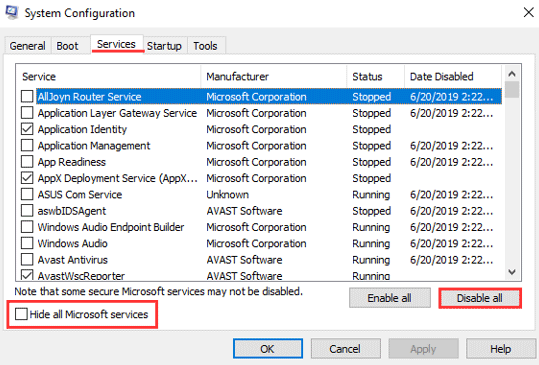Screen dimensions: 539x365
Task: Check the App Readiness checkbox
Action: pos(27,162)
